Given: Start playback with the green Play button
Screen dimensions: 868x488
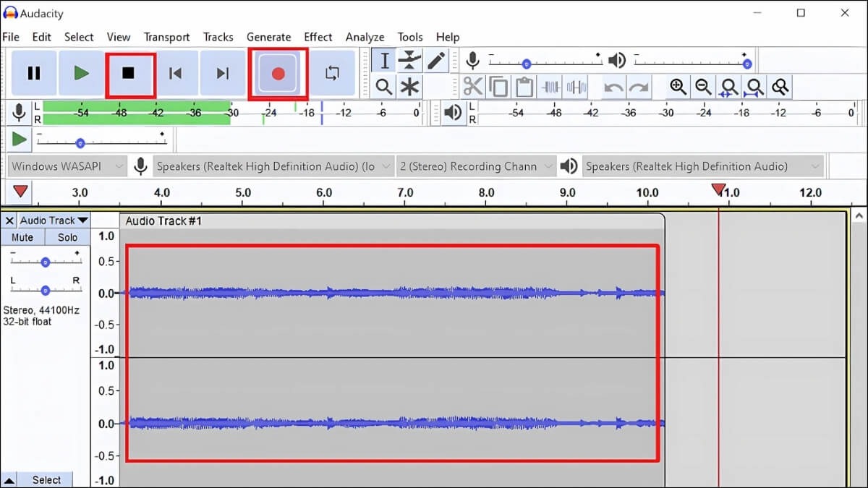Looking at the screenshot, I should (x=81, y=73).
